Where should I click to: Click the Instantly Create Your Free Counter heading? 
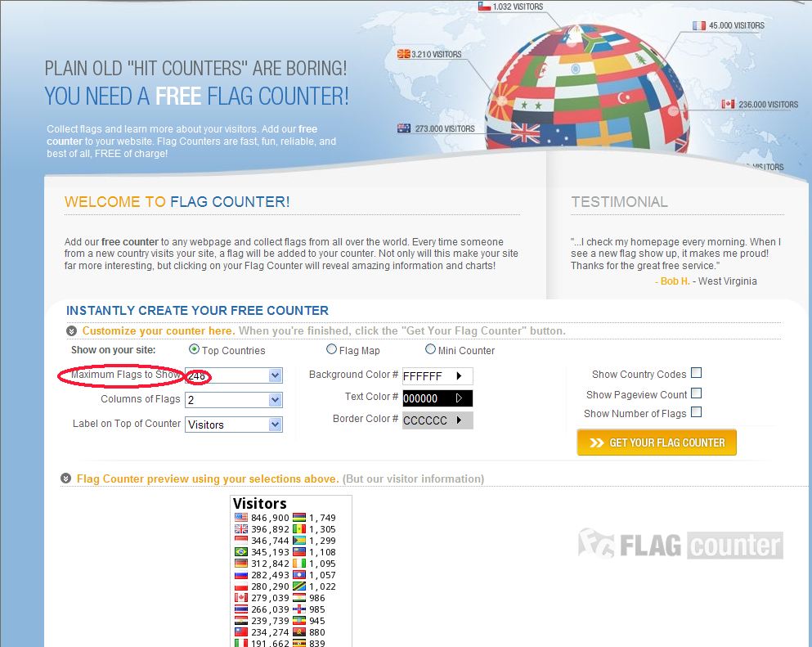(197, 310)
